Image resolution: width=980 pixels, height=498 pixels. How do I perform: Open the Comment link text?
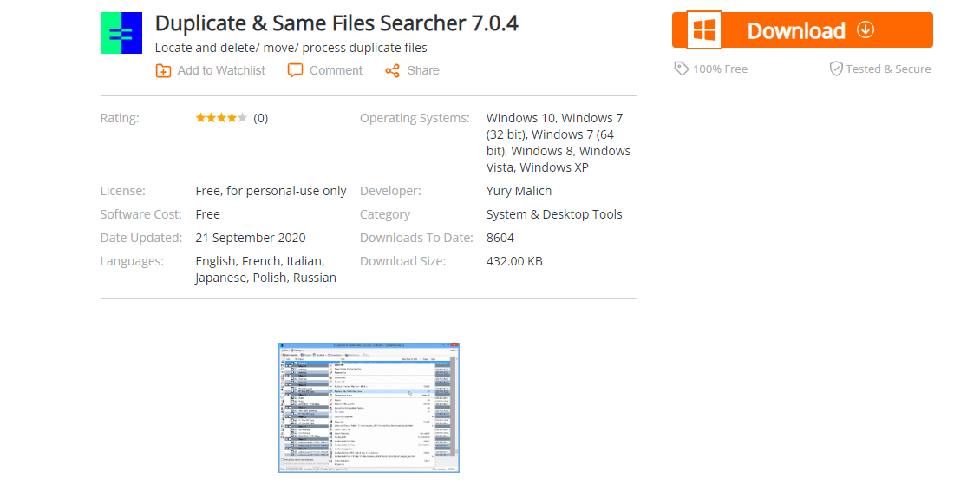click(x=336, y=70)
